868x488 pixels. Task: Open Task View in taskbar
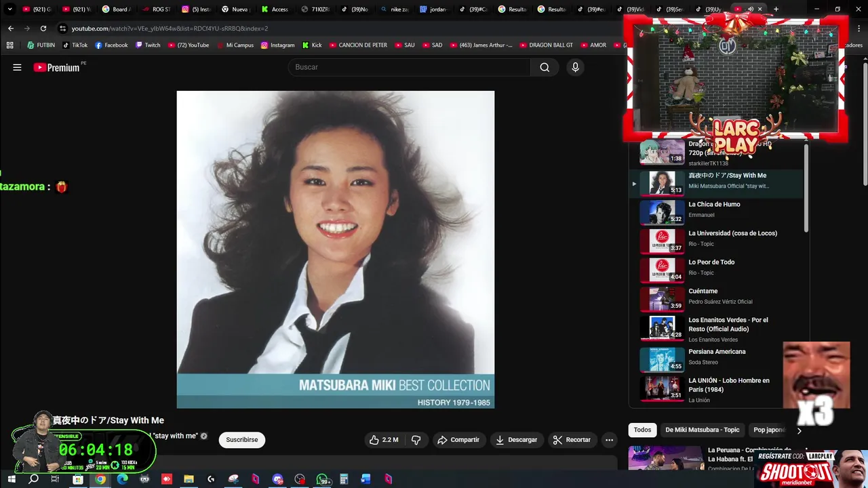pos(56,479)
